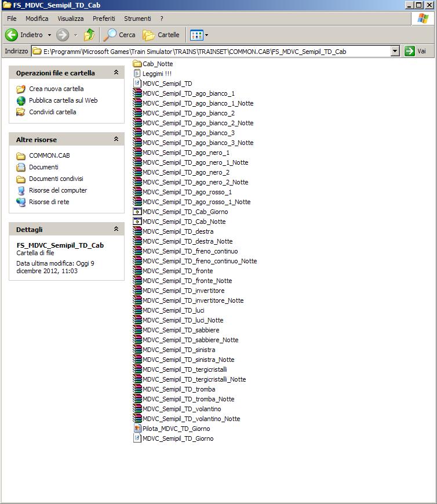Select MDVC_Semipil_TD_ago_rosso_1 archive icon
This screenshot has height=504, width=437.
(x=137, y=192)
